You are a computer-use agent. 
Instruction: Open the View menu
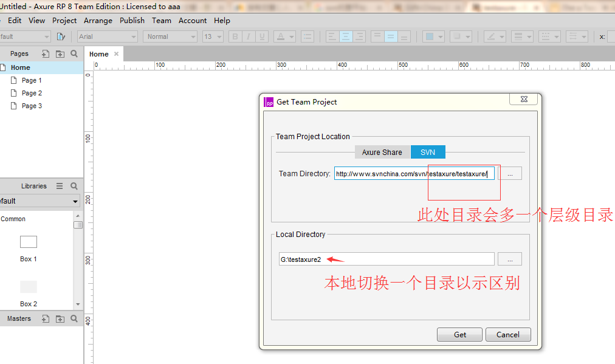[x=37, y=21]
